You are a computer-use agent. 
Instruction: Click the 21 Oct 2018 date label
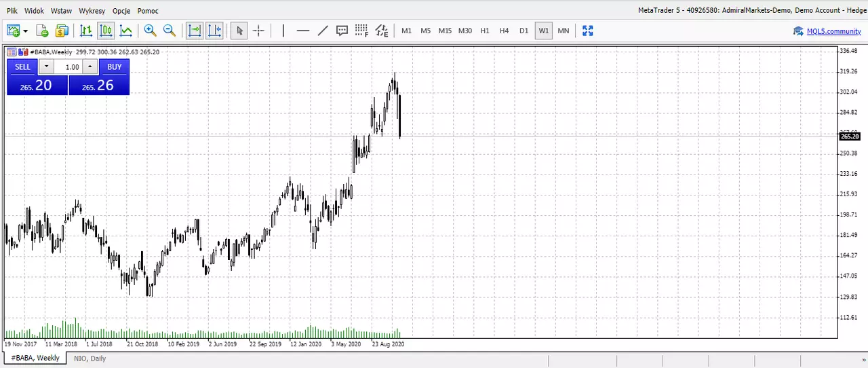(142, 344)
